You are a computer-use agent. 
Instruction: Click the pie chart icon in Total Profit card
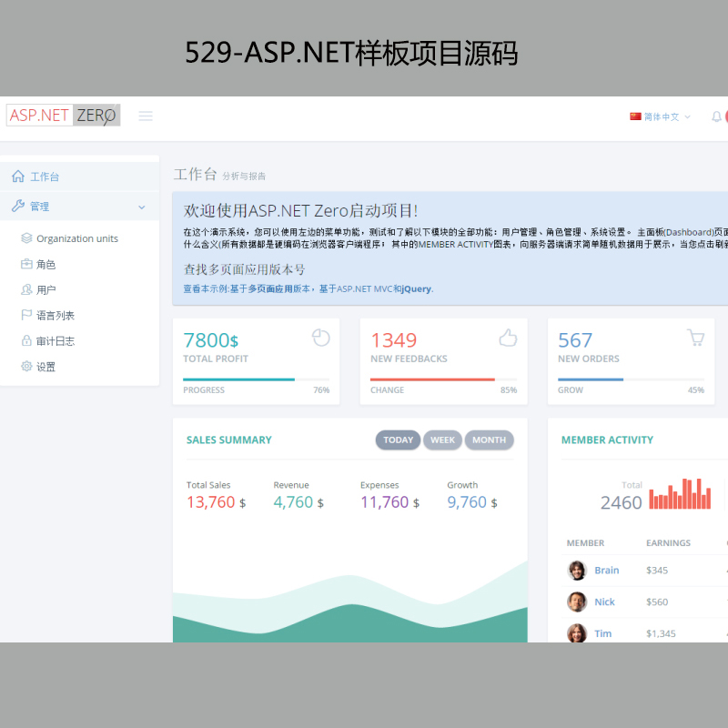(320, 338)
